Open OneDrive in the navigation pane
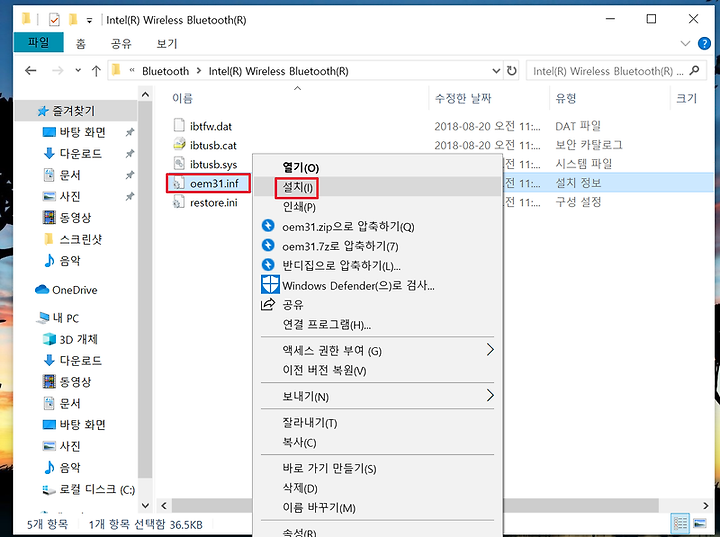720x537 pixels. pyautogui.click(x=67, y=290)
